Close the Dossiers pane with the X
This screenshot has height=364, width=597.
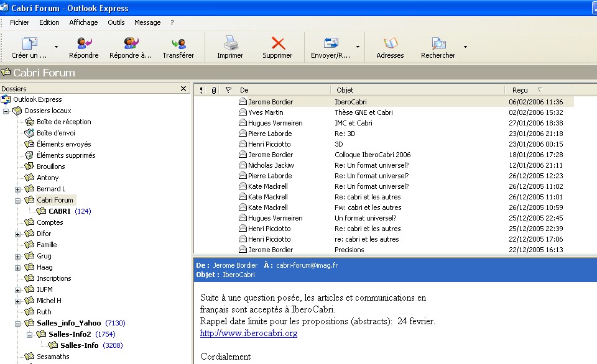[x=183, y=89]
